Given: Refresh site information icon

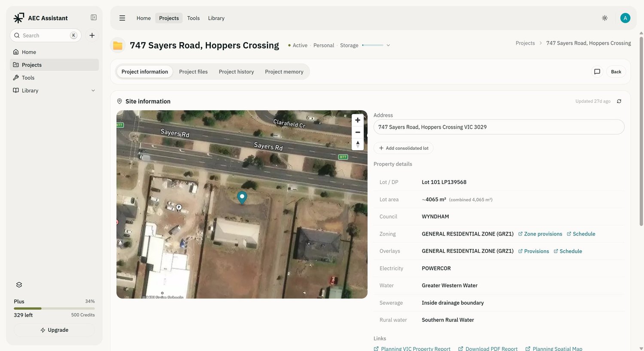Looking at the screenshot, I should [x=619, y=101].
